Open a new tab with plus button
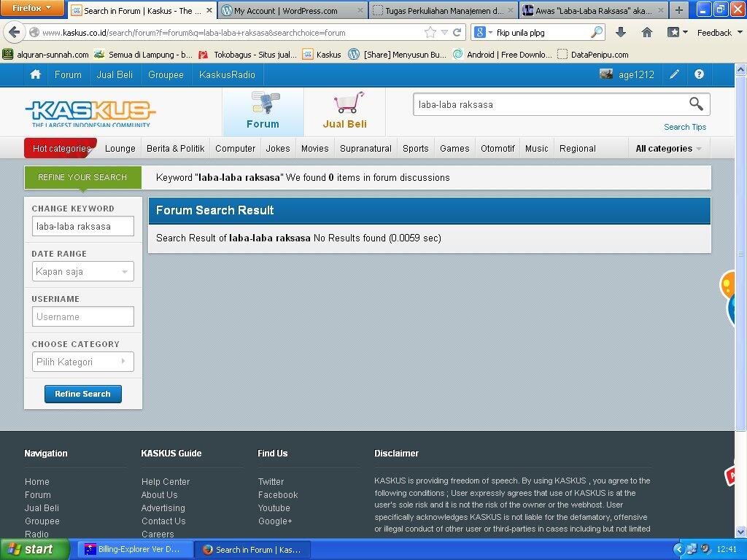 pos(679,10)
